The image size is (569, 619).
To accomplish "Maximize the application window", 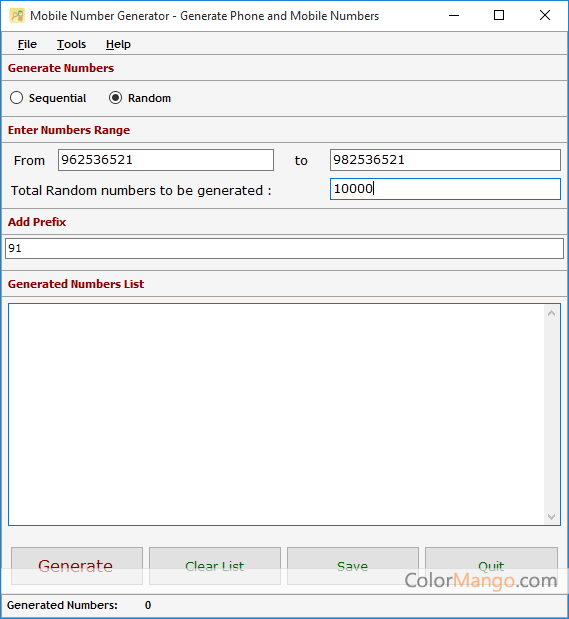I will pyautogui.click(x=499, y=16).
